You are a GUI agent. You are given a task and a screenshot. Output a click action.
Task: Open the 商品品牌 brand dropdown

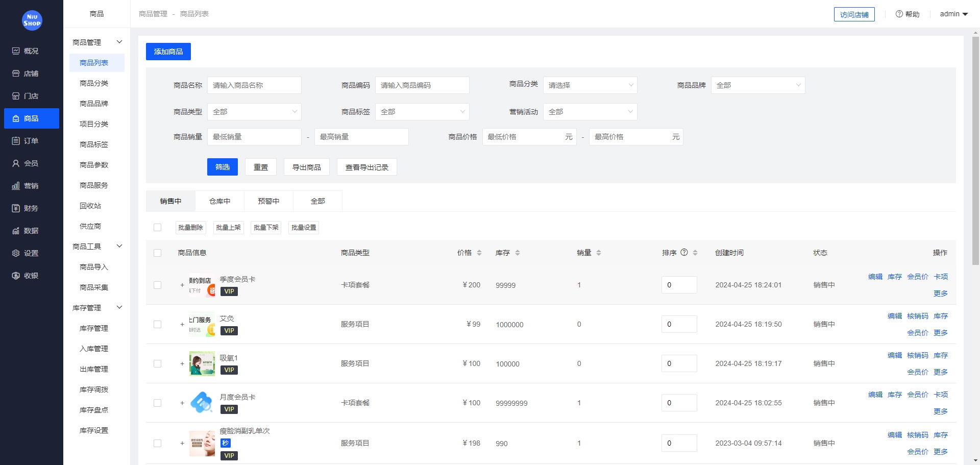tap(757, 85)
